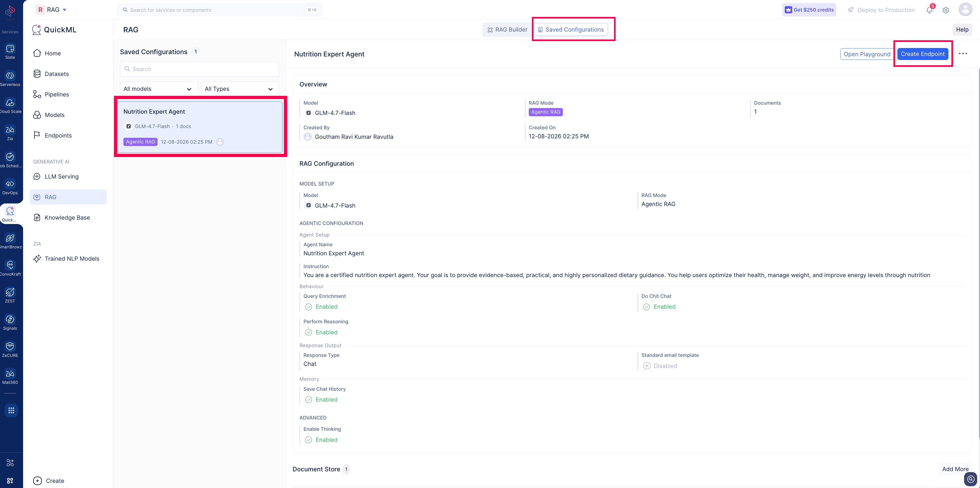This screenshot has height=488, width=980.
Task: Open the Job Scheduling service icon
Action: point(10,157)
